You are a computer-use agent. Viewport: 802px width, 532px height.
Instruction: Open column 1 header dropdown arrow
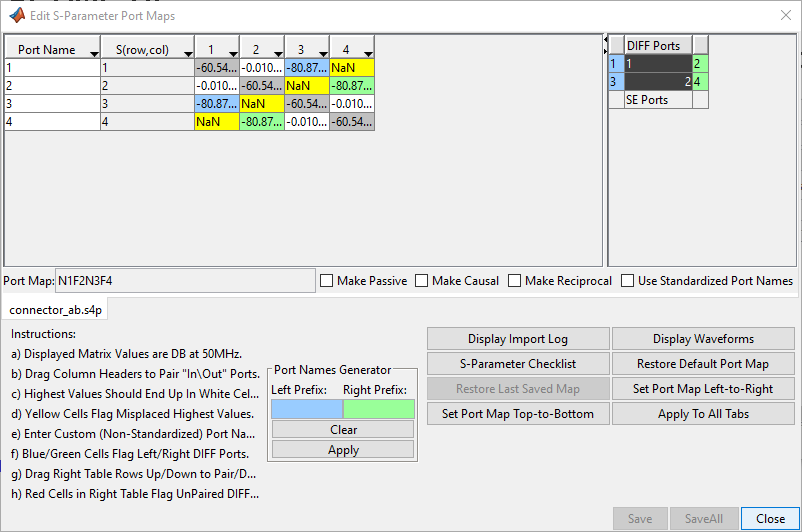point(233,54)
